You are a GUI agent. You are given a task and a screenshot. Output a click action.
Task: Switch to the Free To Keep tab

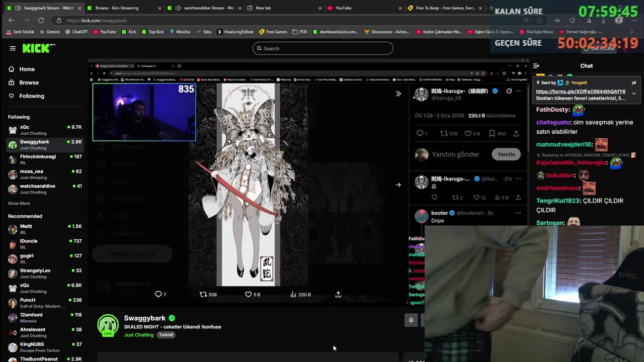(x=445, y=8)
